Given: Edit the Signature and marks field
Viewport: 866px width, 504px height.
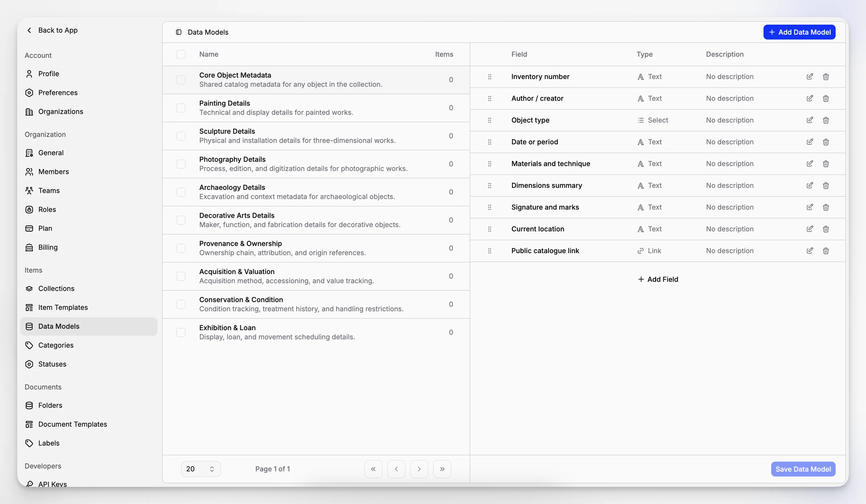Looking at the screenshot, I should click(x=810, y=207).
